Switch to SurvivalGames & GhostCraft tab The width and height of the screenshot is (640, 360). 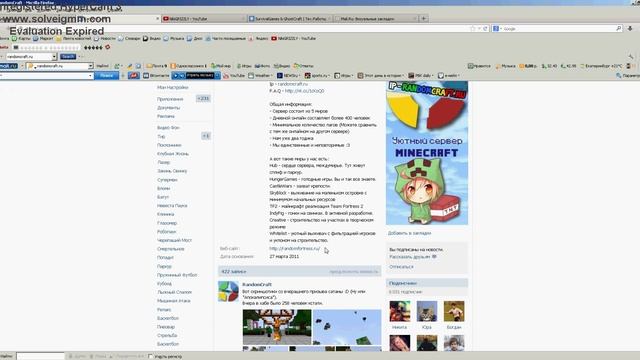290,18
